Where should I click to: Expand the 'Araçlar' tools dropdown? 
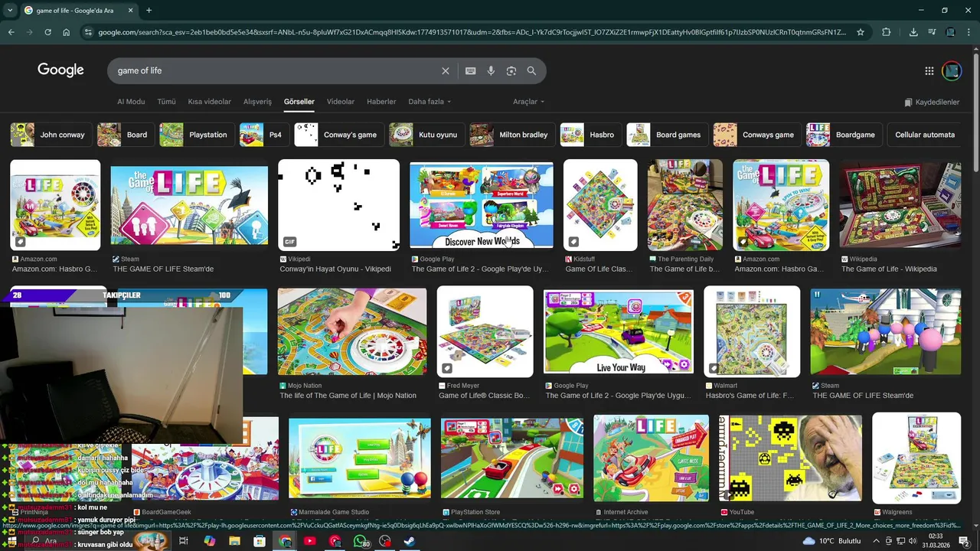[x=528, y=102]
